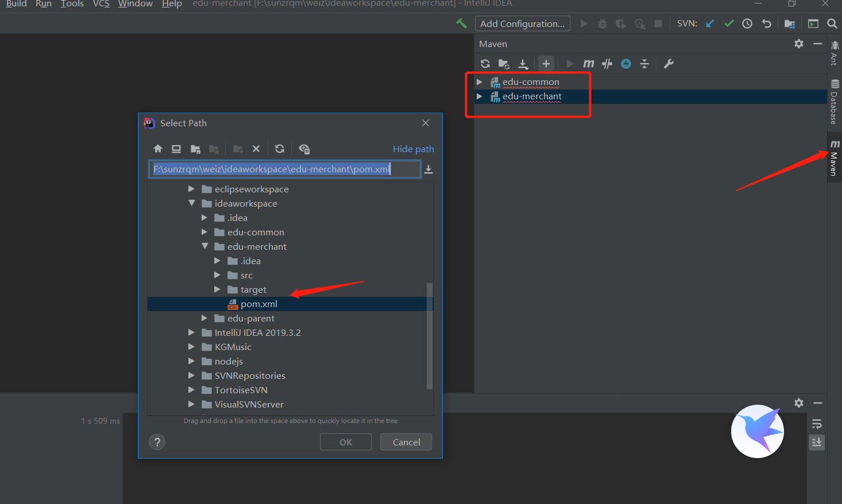Open the Run menu
Image resolution: width=842 pixels, height=504 pixels.
click(x=44, y=3)
